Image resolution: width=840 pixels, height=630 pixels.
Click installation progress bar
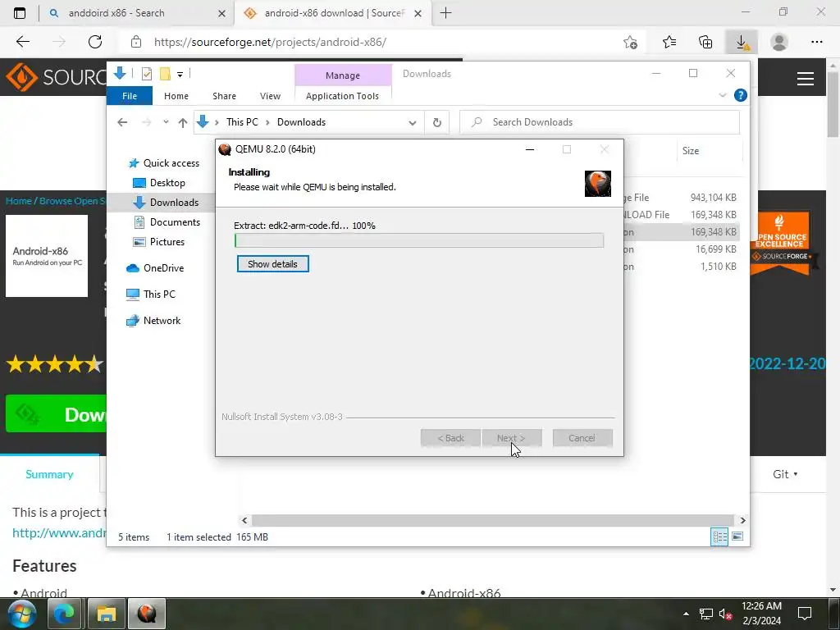(x=419, y=240)
